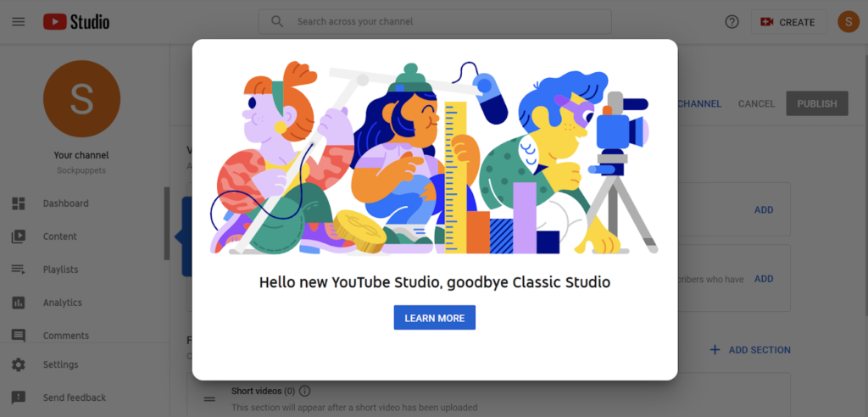Click the Send feedback icon
868x417 pixels.
click(18, 398)
